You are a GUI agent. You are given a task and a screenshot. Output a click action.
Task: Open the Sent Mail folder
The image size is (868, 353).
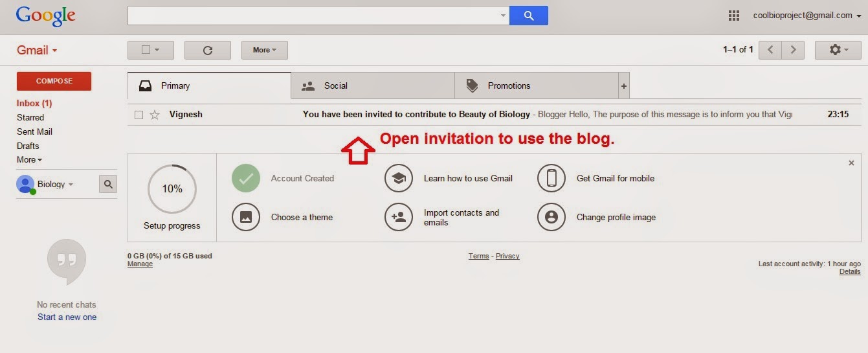point(34,132)
